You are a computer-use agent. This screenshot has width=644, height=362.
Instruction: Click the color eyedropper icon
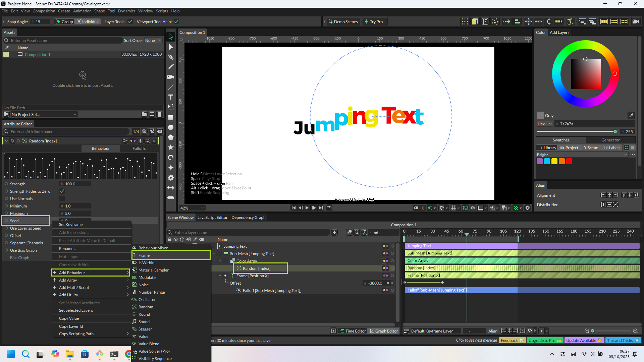[x=631, y=115]
